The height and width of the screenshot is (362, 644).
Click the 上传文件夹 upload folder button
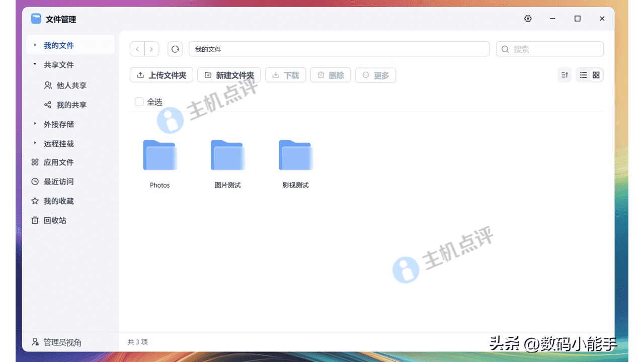pyautogui.click(x=161, y=74)
